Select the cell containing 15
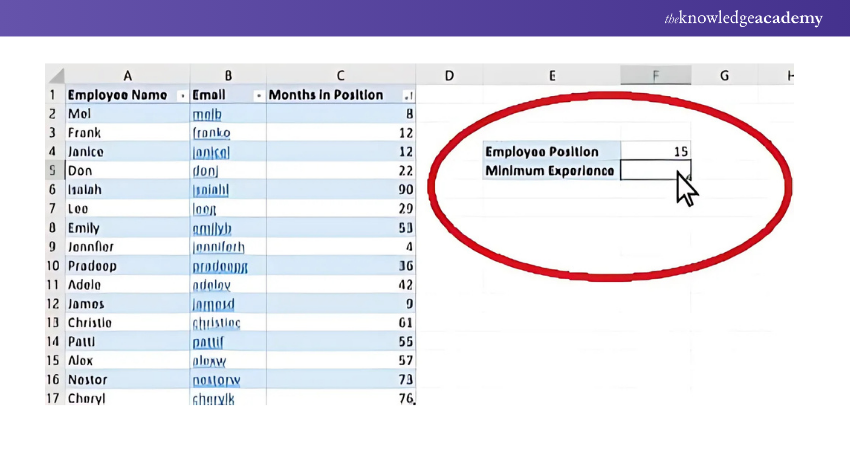The height and width of the screenshot is (450, 850). [655, 152]
